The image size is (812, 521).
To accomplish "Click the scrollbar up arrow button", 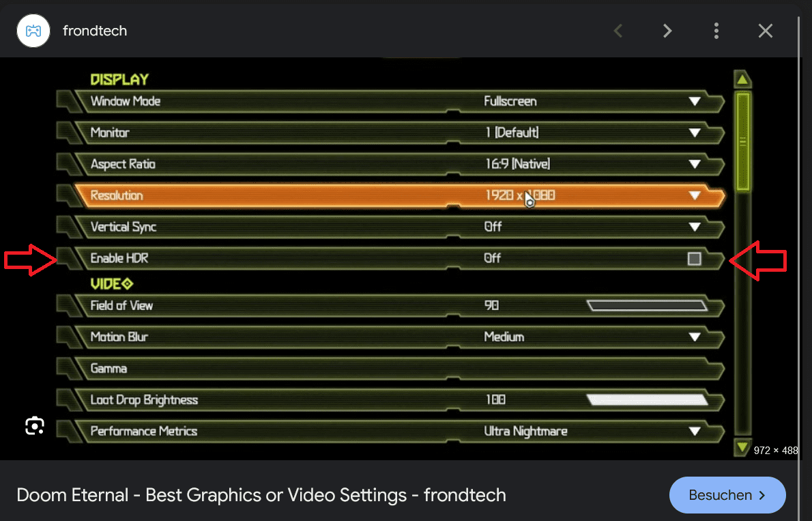I will coord(742,79).
